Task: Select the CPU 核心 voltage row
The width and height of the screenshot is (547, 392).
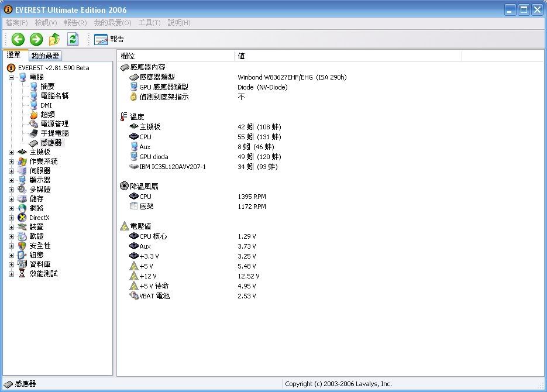Action: tap(192, 236)
